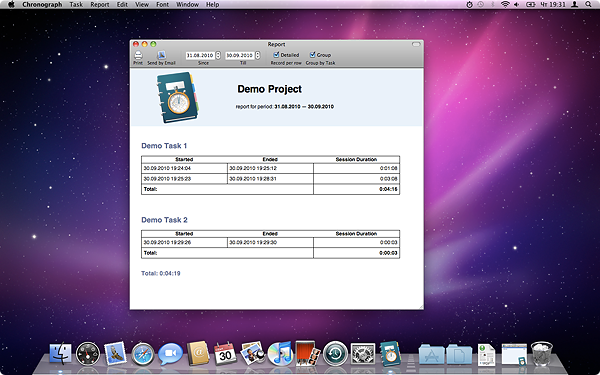Click the overall Total: 0:04:19 text
The image size is (600, 375).
tap(161, 274)
